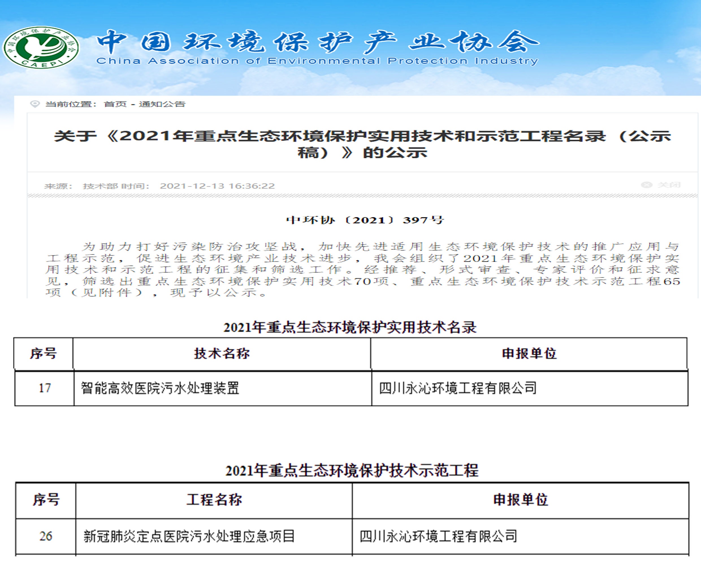701x588 pixels.
Task: Select the 新冠肺炎定点医院污水处理应急项目 cell
Action: (189, 536)
